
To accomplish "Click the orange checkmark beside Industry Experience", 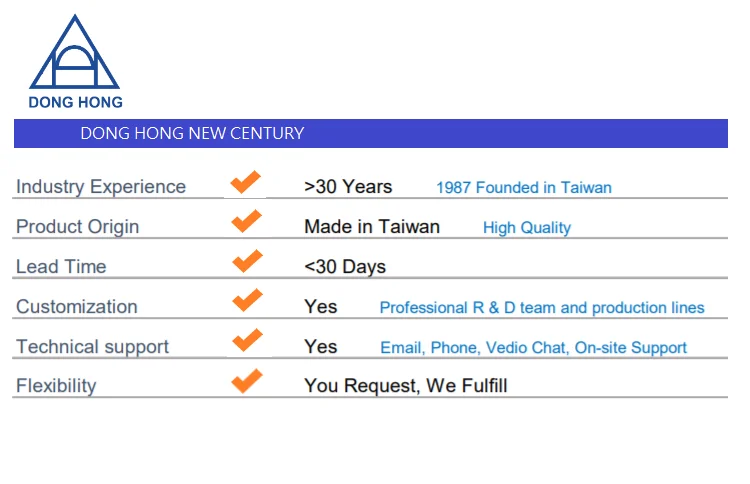I will [246, 182].
